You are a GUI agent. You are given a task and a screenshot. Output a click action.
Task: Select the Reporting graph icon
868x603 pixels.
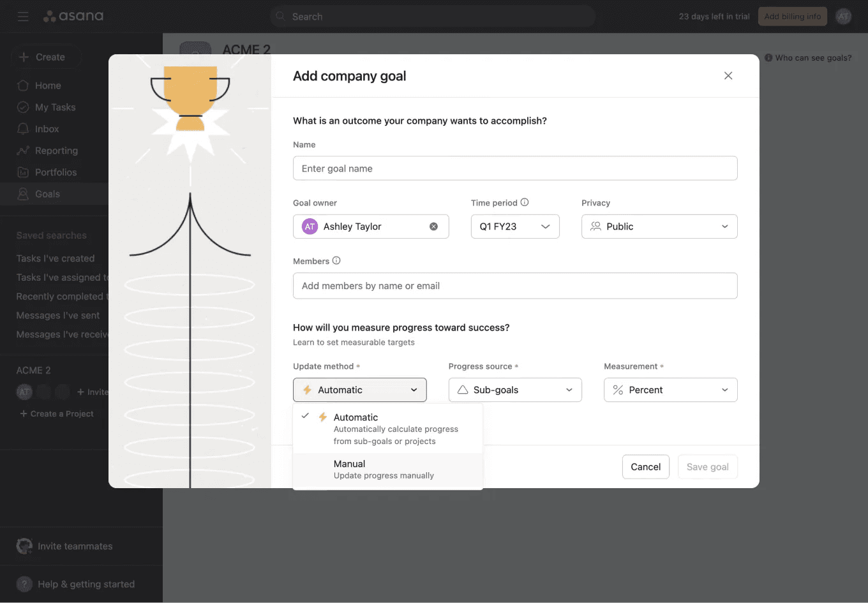coord(24,150)
